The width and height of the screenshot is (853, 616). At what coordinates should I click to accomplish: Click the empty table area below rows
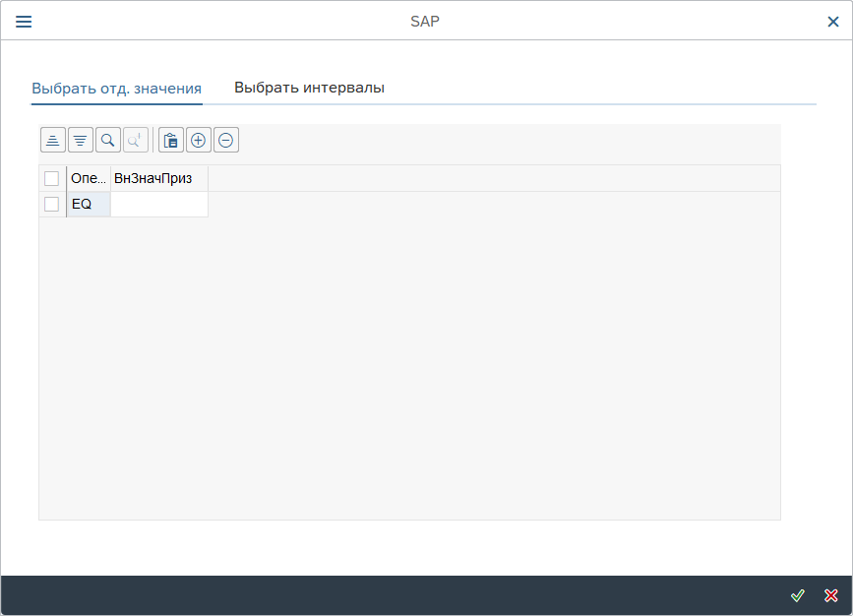(x=409, y=374)
